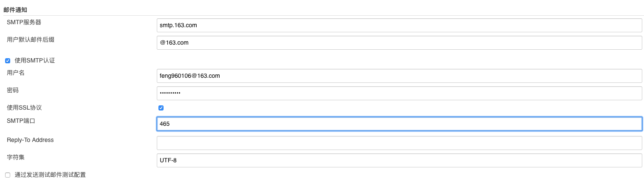
Task: Focus the 用户默认邮件后缀 text box
Action: pyautogui.click(x=399, y=42)
